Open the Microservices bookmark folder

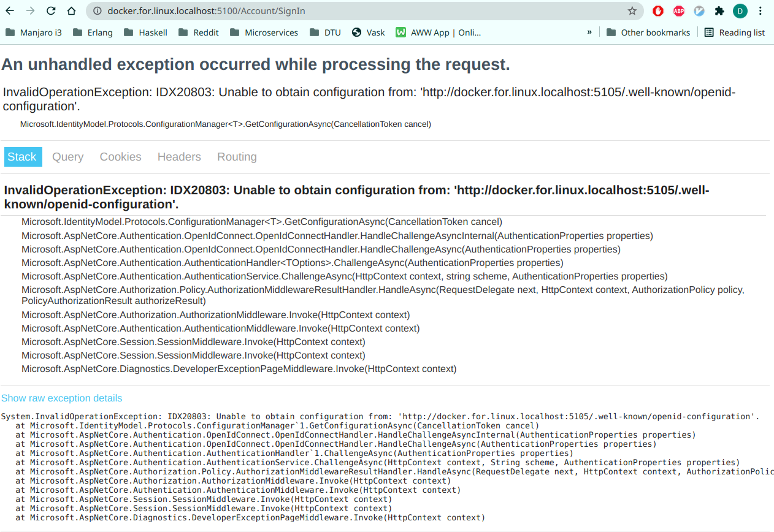[264, 32]
